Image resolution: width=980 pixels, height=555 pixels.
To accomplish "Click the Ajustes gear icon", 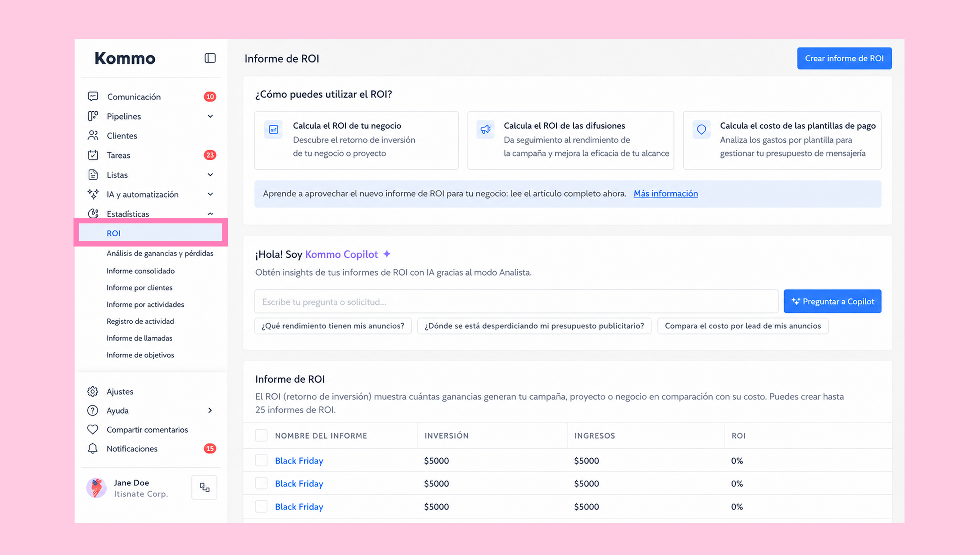I will point(93,391).
